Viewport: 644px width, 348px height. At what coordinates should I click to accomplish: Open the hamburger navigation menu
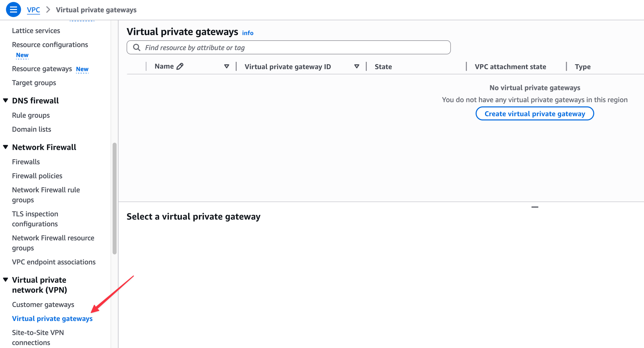coord(13,10)
